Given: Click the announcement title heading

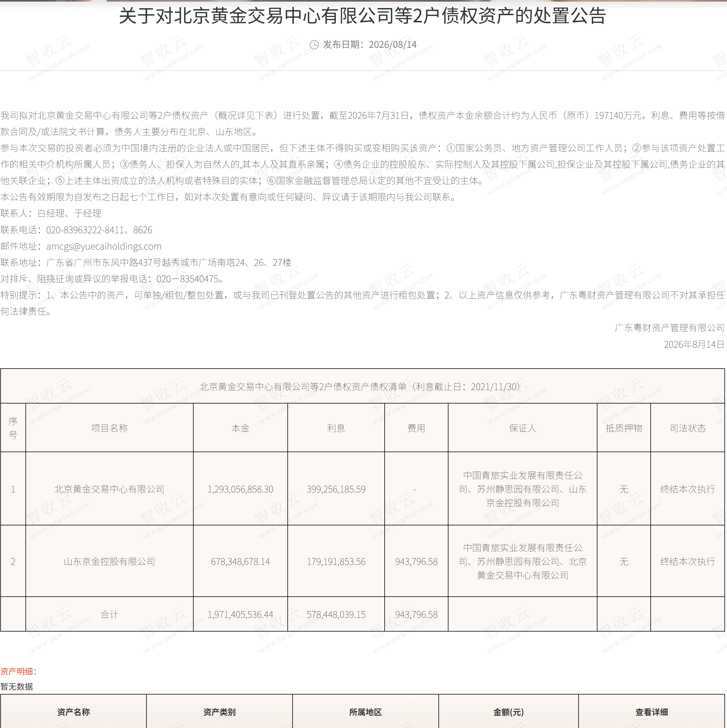Looking at the screenshot, I should point(362,16).
